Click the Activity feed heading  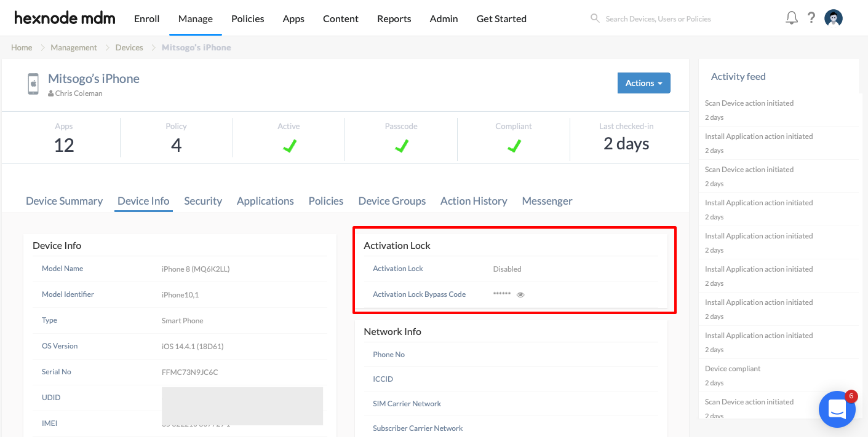[738, 77]
